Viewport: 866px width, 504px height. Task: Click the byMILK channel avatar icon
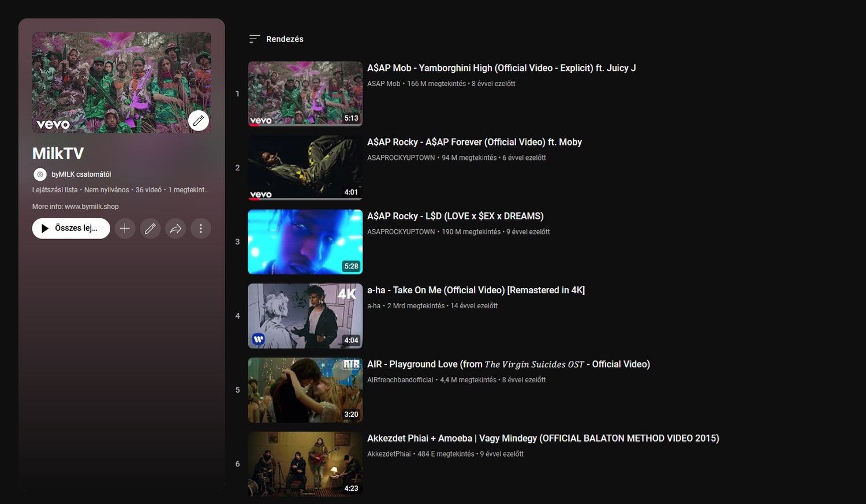click(x=40, y=174)
